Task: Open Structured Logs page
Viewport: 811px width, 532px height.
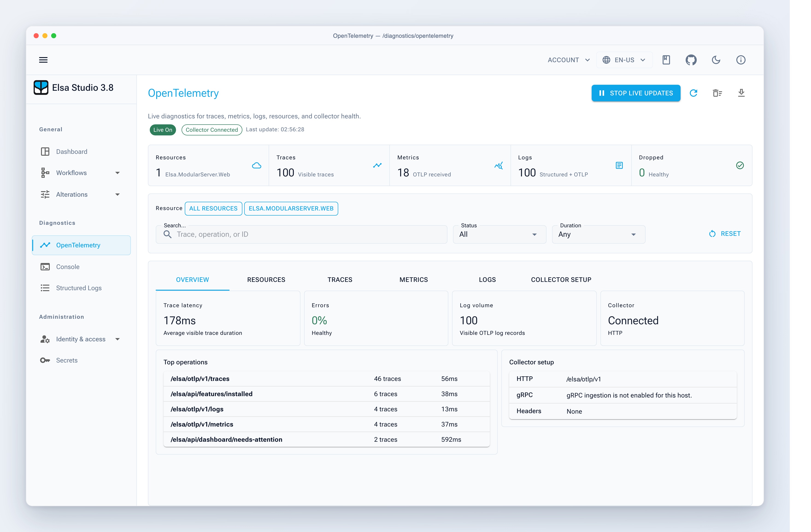Action: point(81,288)
